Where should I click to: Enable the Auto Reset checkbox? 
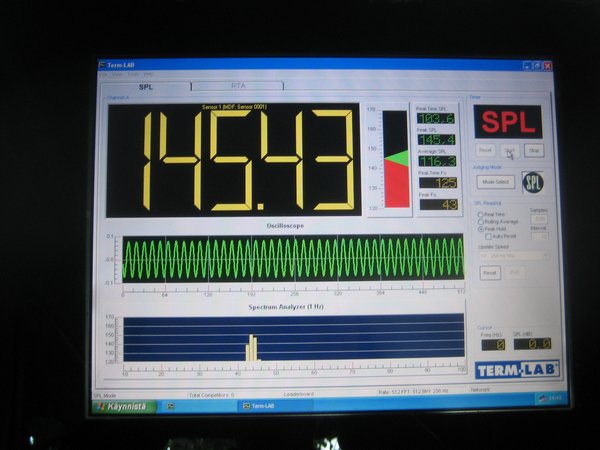(488, 236)
